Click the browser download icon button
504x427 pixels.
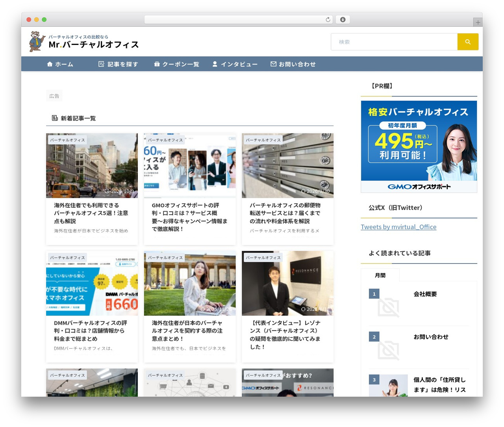point(343,20)
